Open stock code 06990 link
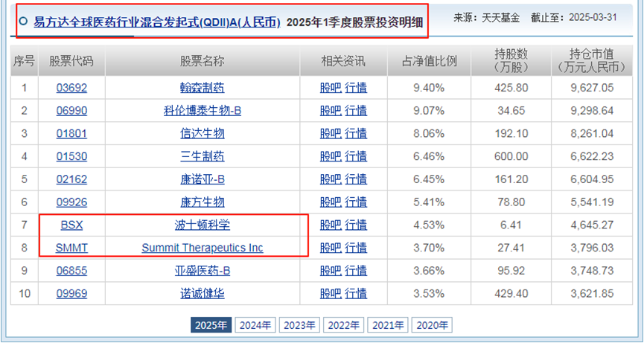The width and height of the screenshot is (644, 343). click(71, 111)
